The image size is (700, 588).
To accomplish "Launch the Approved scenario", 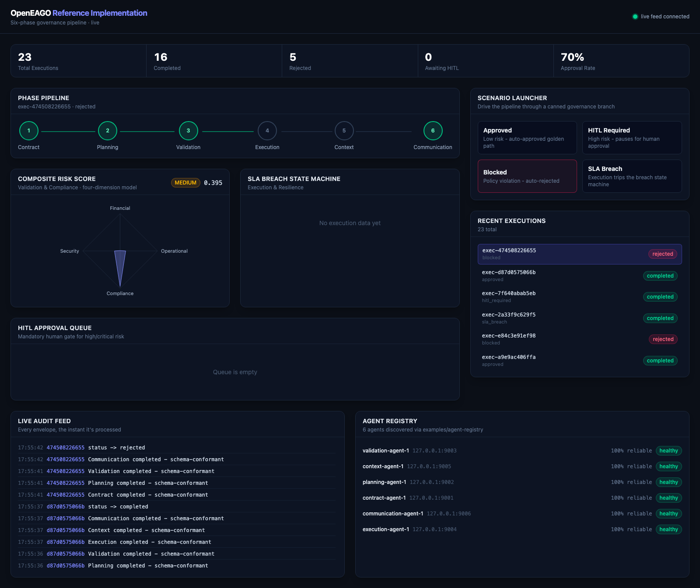I will (527, 138).
